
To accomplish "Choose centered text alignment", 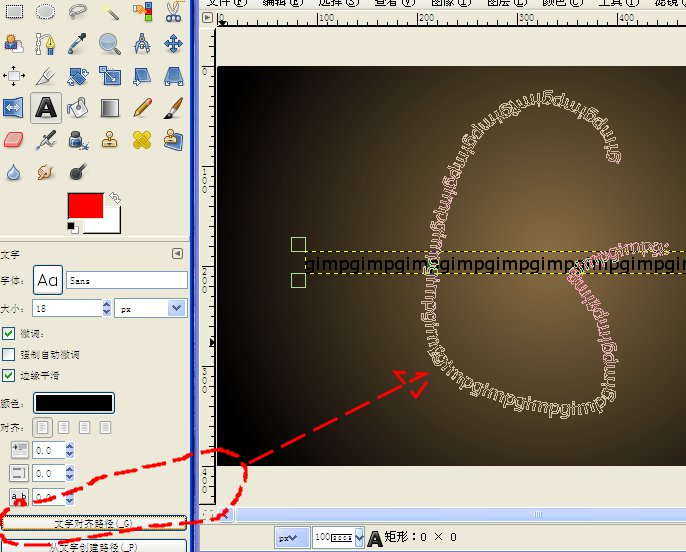I will point(84,427).
